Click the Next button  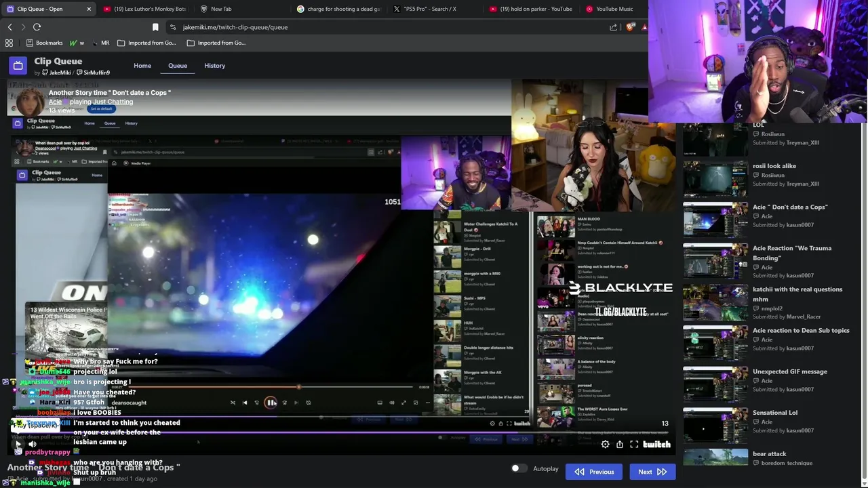coord(652,472)
